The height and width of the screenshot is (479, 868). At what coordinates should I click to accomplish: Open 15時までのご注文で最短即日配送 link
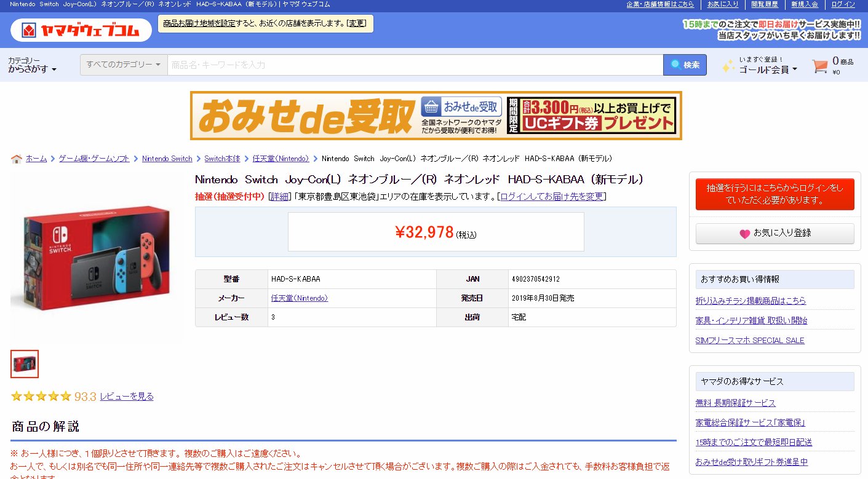pyautogui.click(x=754, y=442)
